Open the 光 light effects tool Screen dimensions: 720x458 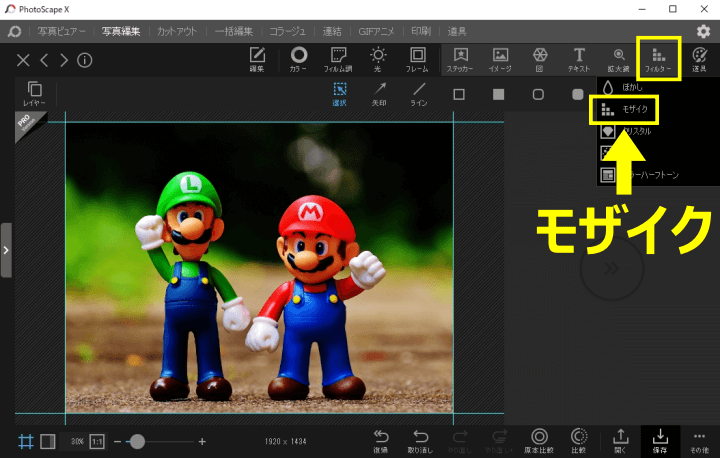click(377, 60)
